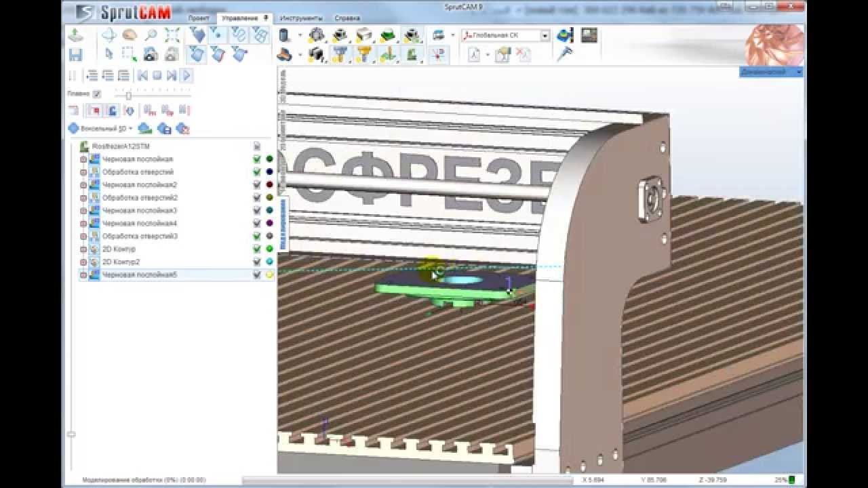The width and height of the screenshot is (868, 488).
Task: Click the simulation speed slider thumb
Action: (x=128, y=95)
